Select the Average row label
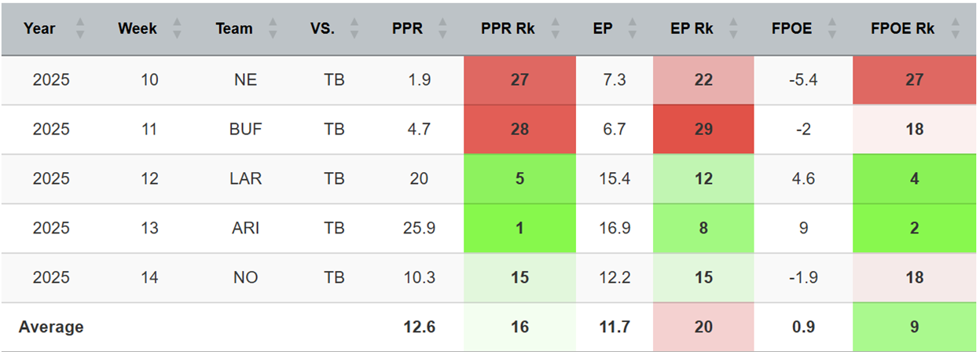Screen dimensions: 980x352 pos(51,327)
